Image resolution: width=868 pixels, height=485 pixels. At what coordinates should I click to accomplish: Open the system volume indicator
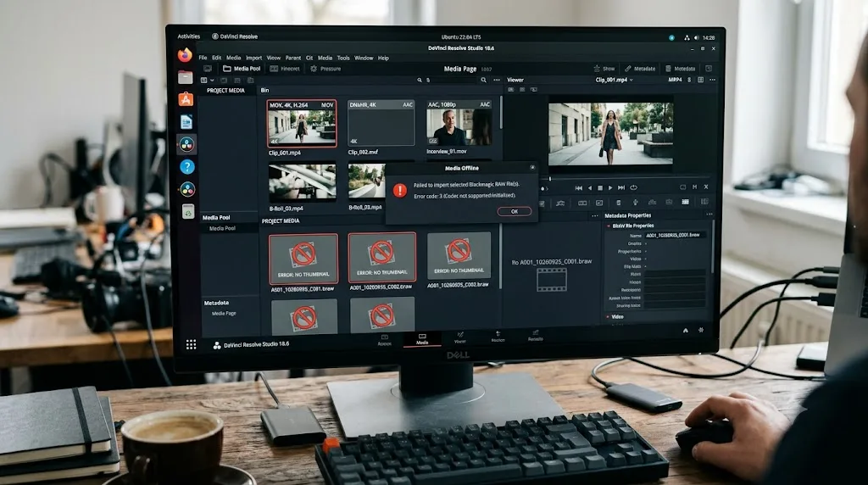(x=697, y=37)
